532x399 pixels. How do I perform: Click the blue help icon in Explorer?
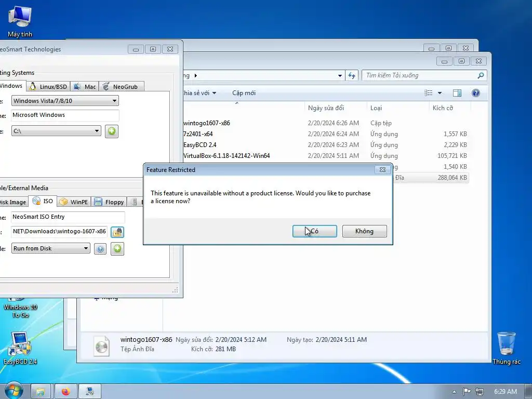click(x=476, y=93)
